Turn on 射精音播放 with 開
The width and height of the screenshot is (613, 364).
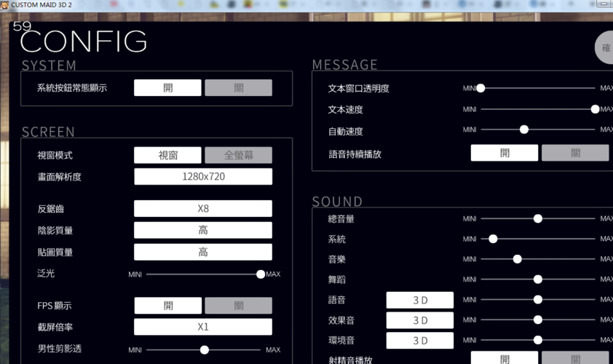(x=505, y=357)
